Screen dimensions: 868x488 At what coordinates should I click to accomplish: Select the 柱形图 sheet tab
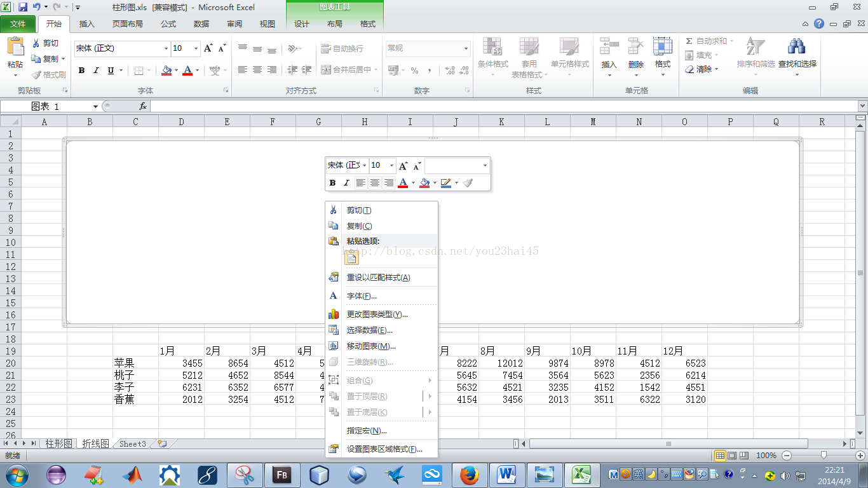click(59, 444)
